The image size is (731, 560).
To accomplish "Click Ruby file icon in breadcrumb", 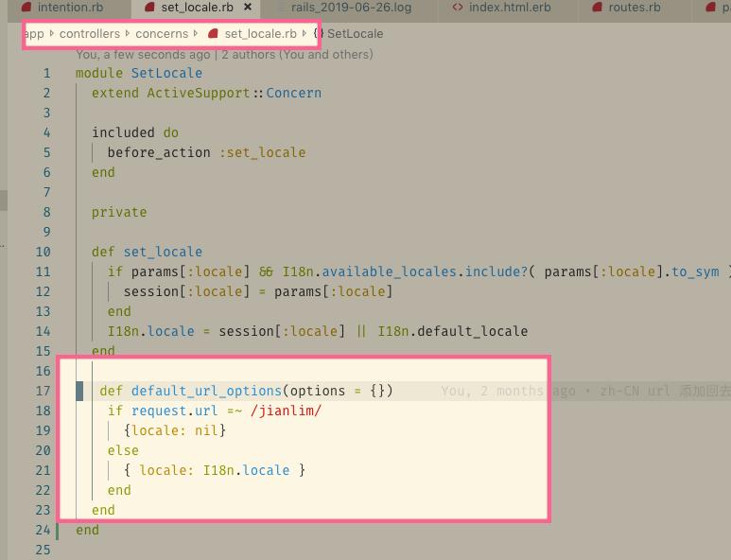I will [213, 33].
